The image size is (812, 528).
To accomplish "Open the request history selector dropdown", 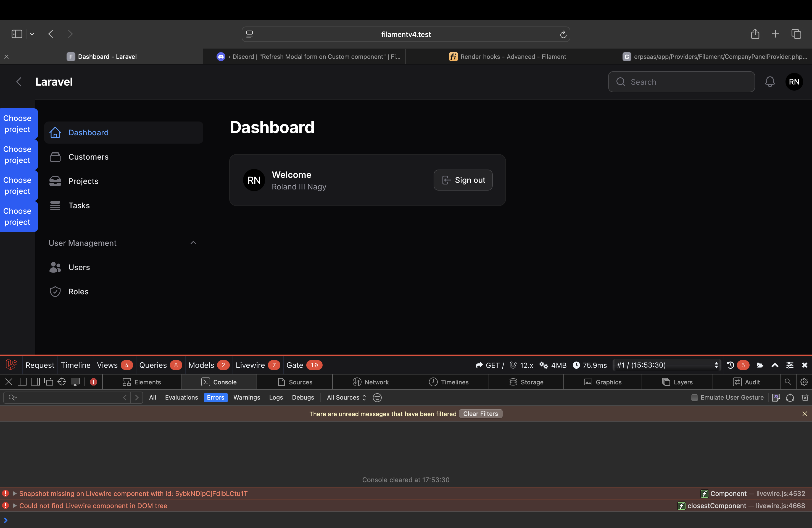I will (x=667, y=365).
